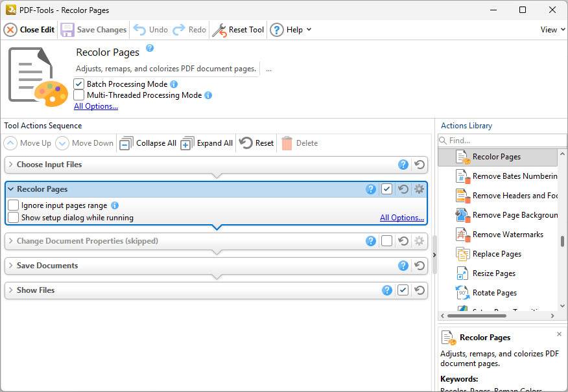Check Ignore input pages range
The width and height of the screenshot is (568, 392).
click(14, 205)
